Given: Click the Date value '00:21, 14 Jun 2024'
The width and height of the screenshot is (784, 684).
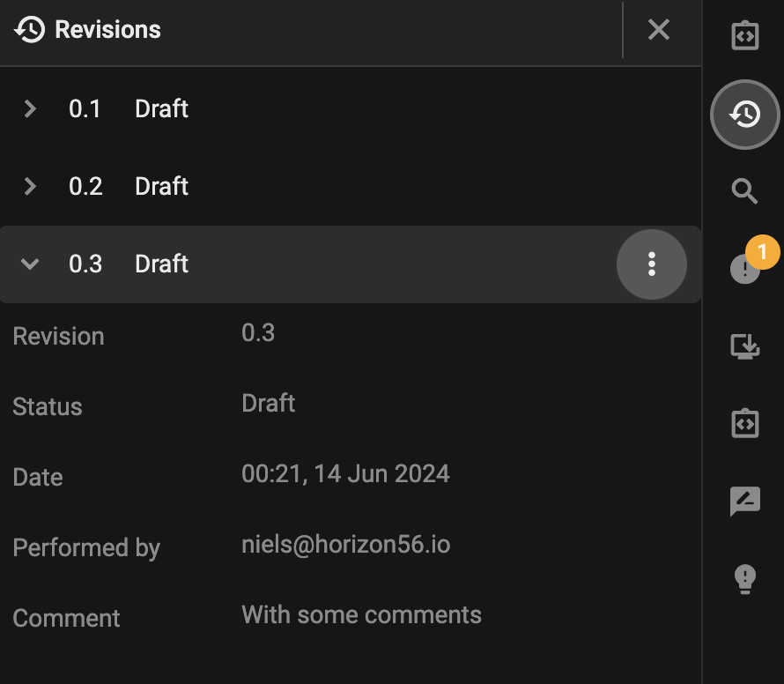Looking at the screenshot, I should [346, 473].
